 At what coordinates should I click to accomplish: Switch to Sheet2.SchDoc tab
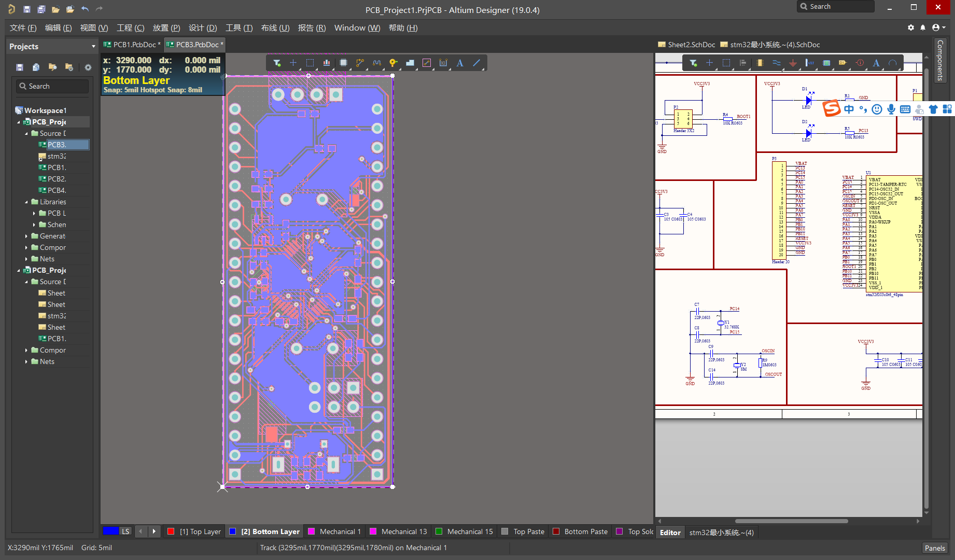687,45
